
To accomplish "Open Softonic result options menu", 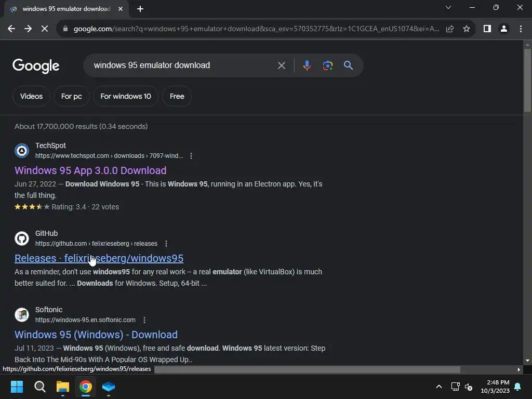I will 144,320.
